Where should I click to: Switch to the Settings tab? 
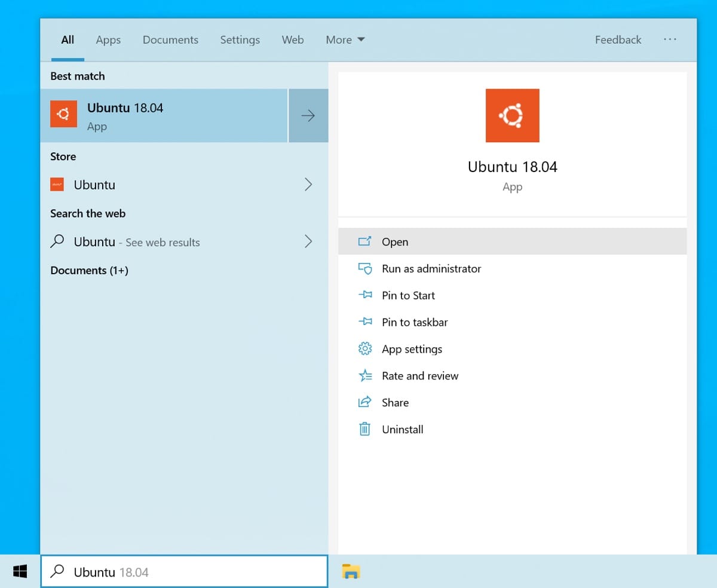coord(240,40)
